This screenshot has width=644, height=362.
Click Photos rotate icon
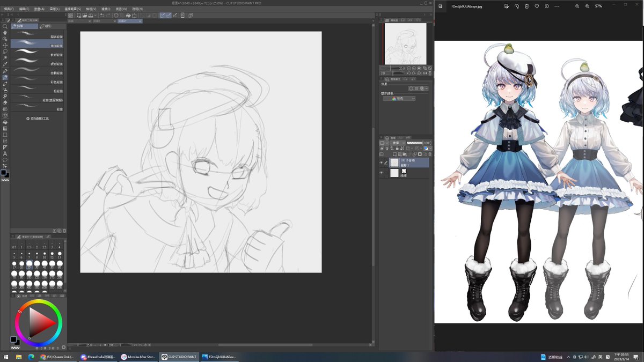tap(516, 6)
